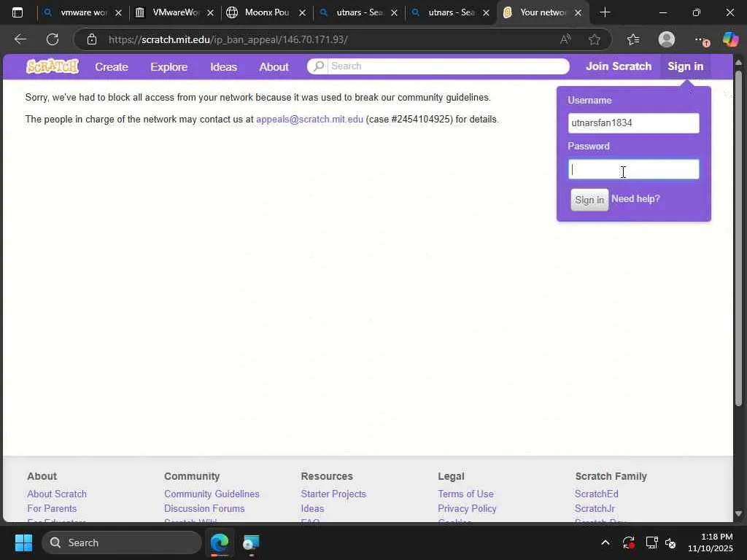
Task: Show hidden system tray icons
Action: pos(605,542)
